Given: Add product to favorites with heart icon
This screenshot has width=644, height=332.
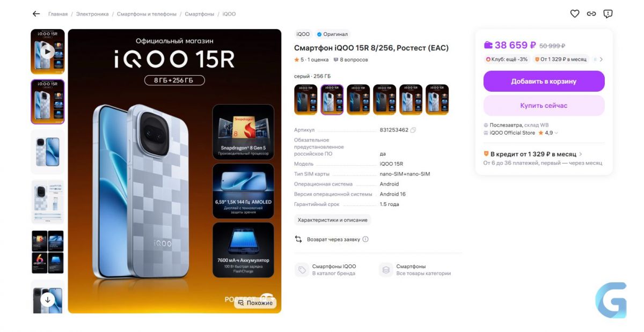Looking at the screenshot, I should coord(575,14).
